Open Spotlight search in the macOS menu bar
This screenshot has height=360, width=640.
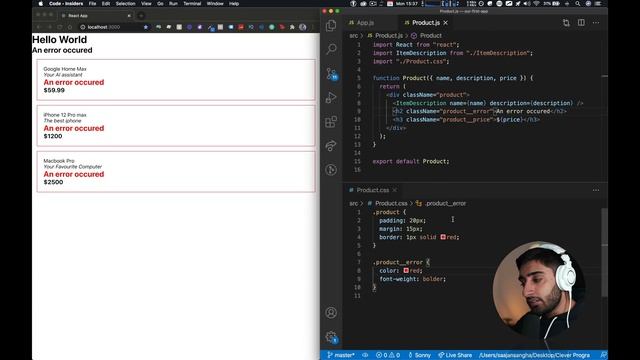(x=578, y=4)
